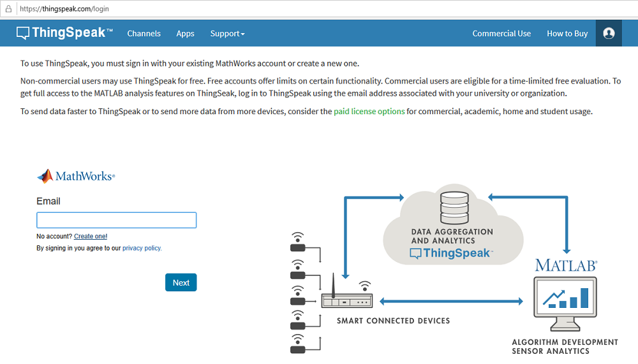Click the MathWorks logo
The image size is (638, 364).
coord(76,176)
